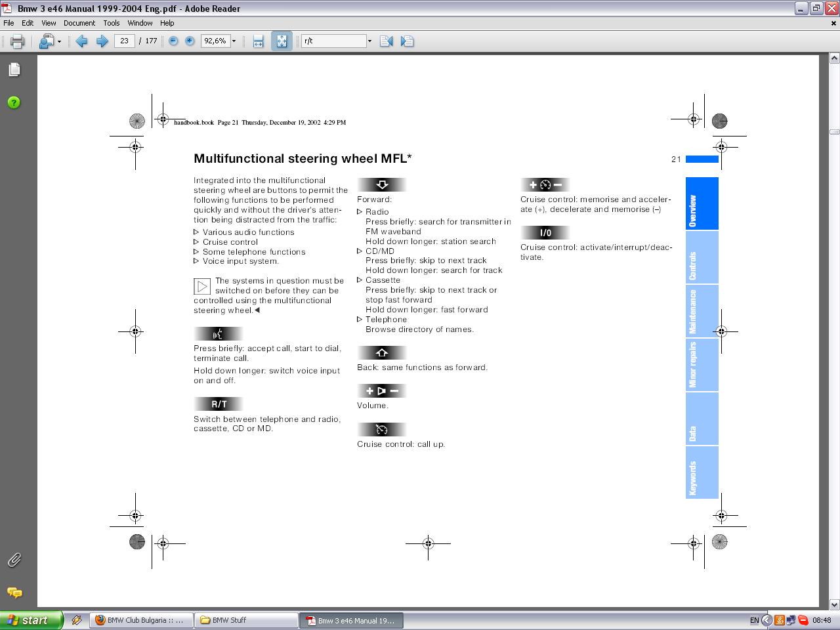Image resolution: width=840 pixels, height=630 pixels.
Task: Click the Volume plus/minus button image
Action: pos(382,391)
